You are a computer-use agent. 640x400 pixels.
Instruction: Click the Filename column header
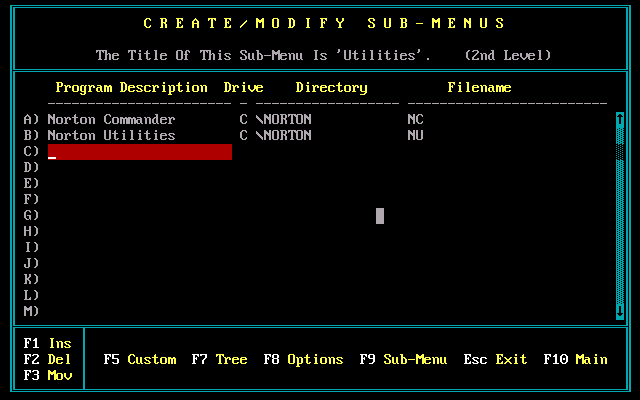(x=479, y=88)
